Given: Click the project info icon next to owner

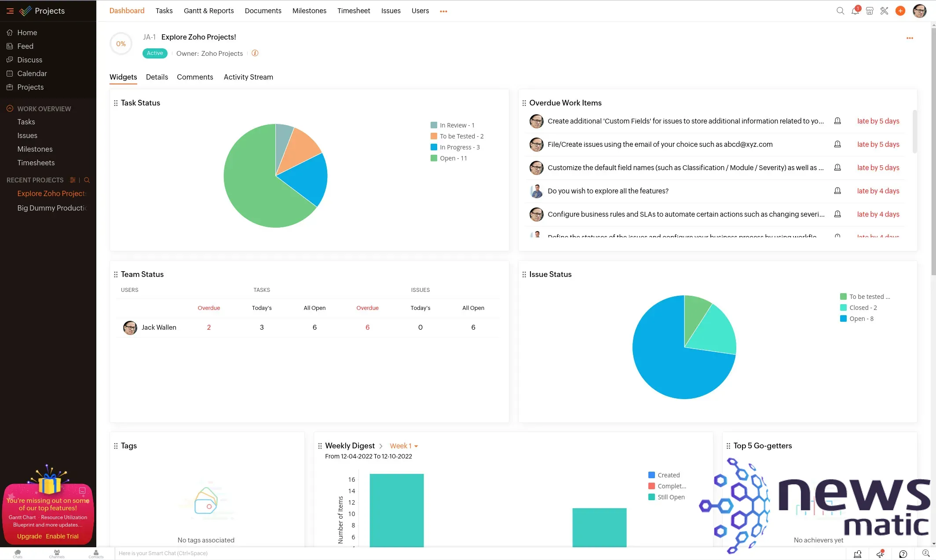Looking at the screenshot, I should [x=255, y=53].
